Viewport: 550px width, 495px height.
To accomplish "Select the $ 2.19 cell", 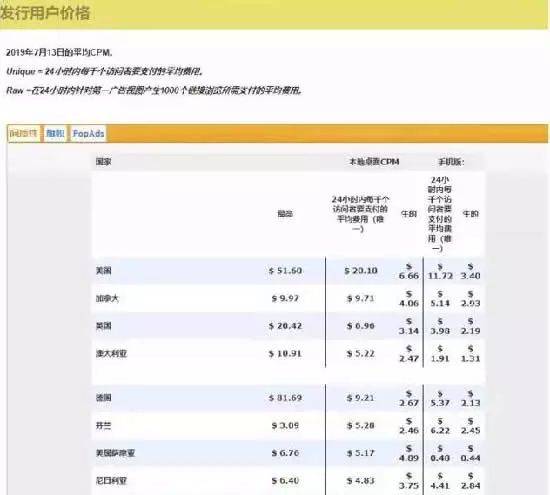I will tap(470, 326).
